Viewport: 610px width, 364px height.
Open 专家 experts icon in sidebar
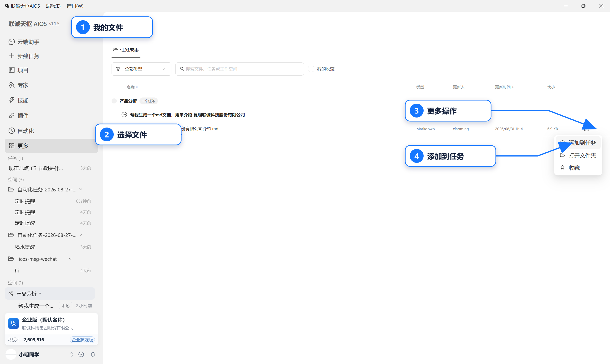[11, 85]
